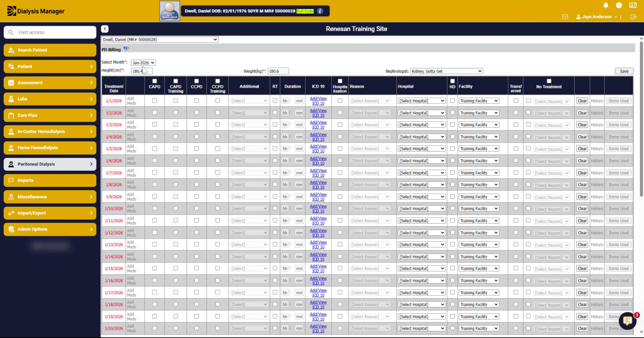Open the Select Hospital dropdown for 1/2/2026
Viewport: 644px width, 338px height.
point(422,113)
